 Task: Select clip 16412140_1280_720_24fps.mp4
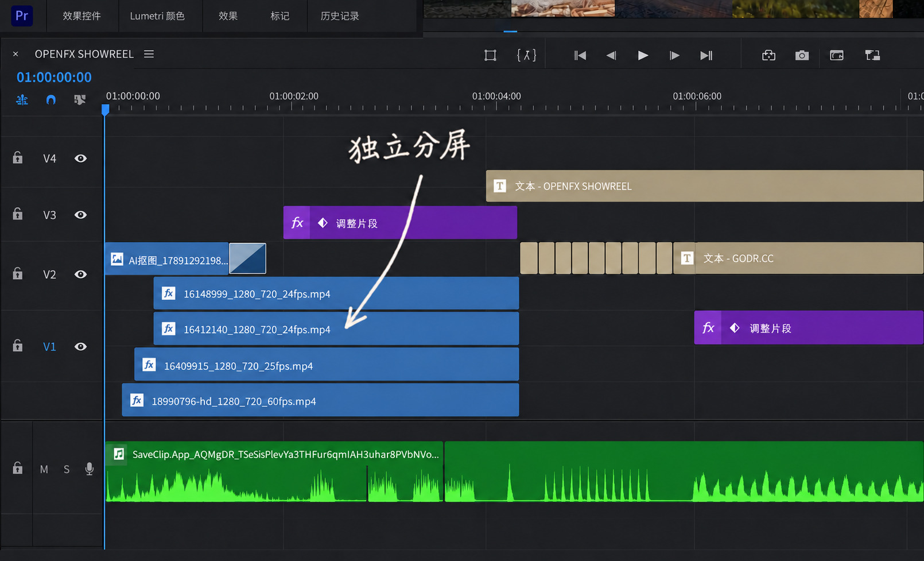[336, 328]
